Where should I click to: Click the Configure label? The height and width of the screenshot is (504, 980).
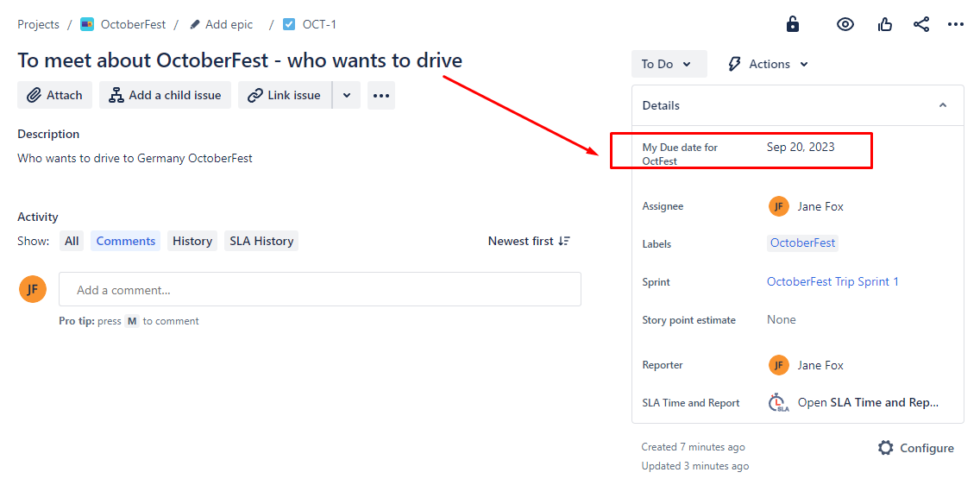(927, 448)
